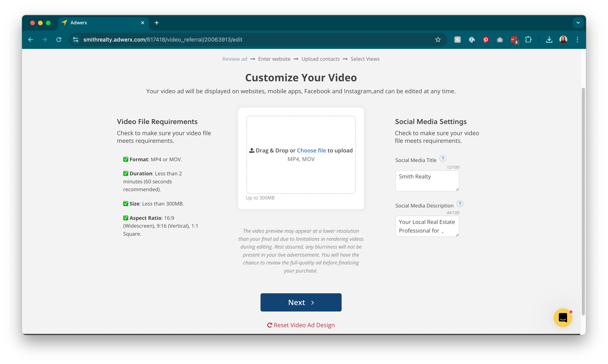Click the browser forward arrow
Screen dimensions: 608x364
(45, 40)
